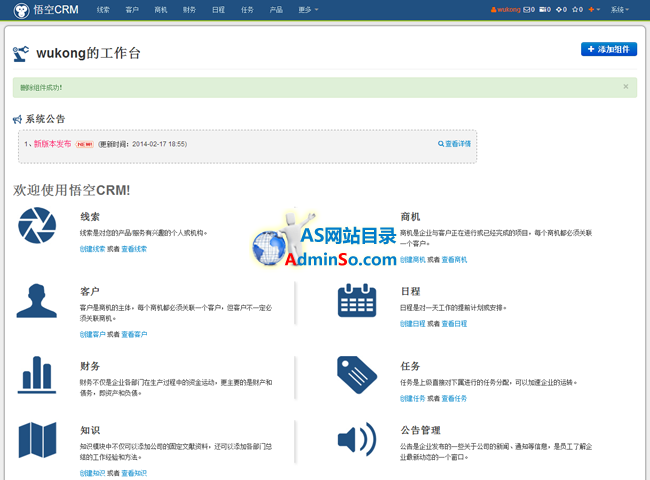650x480 pixels.
Task: Click the 添加组件 button
Action: pyautogui.click(x=609, y=49)
